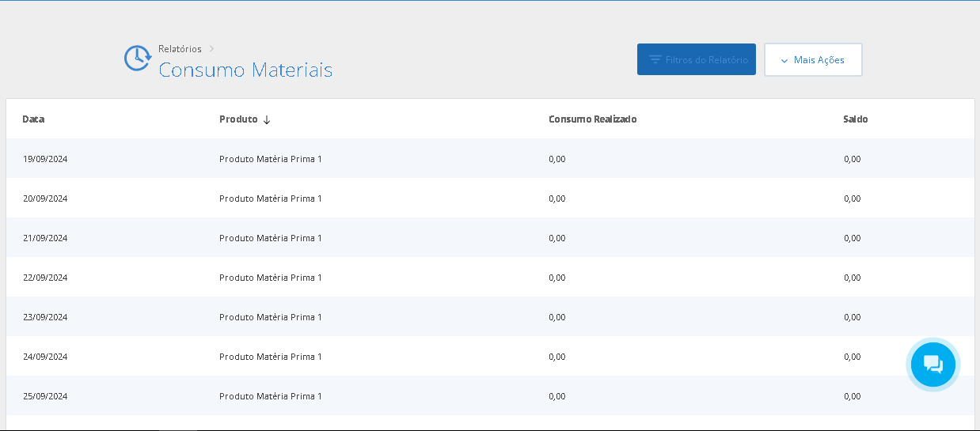Click Consumo Realizado value in 19/09/2024 row
The image size is (980, 431).
point(557,159)
